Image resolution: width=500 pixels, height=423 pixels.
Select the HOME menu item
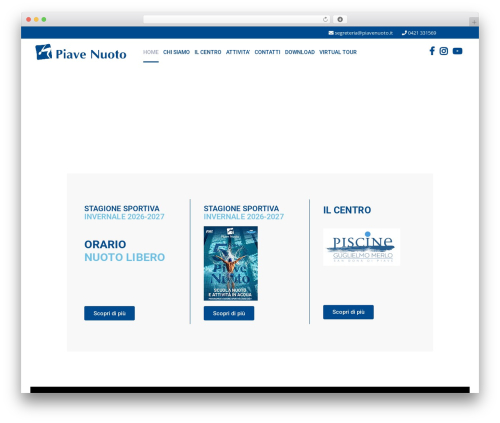click(151, 52)
